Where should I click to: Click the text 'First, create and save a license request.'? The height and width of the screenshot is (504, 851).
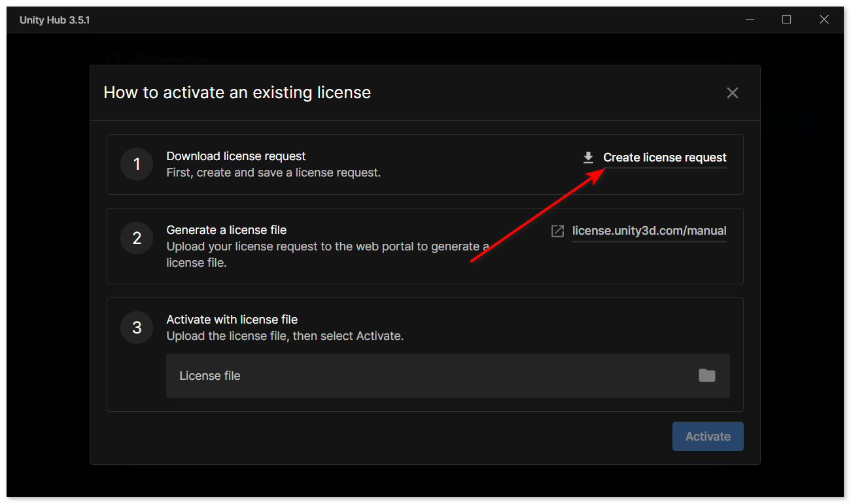click(273, 173)
